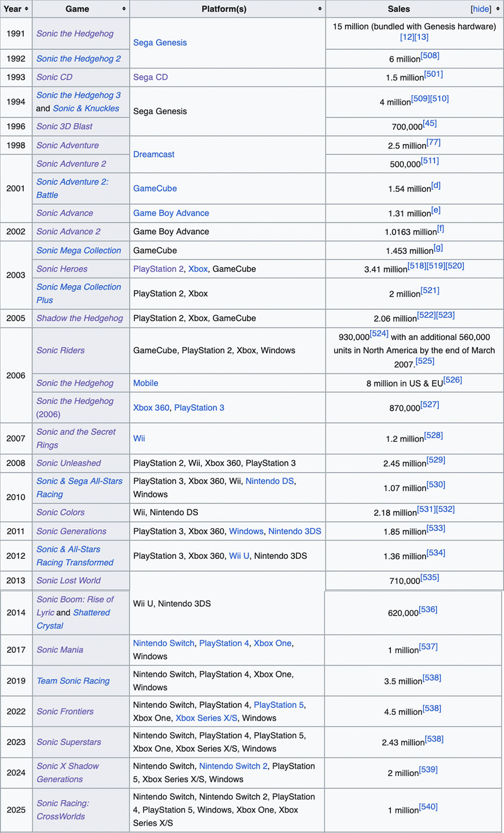
Task: Follow the Xbox 360 platform link
Action: (151, 407)
